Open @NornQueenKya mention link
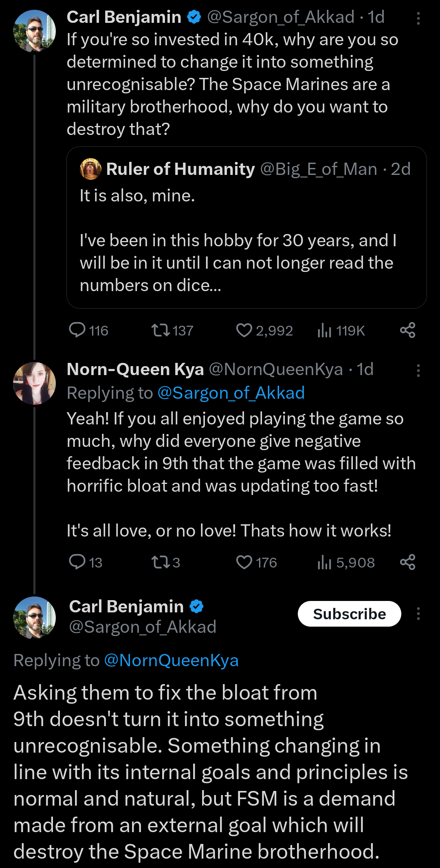The height and width of the screenshot is (868, 440). tap(171, 660)
